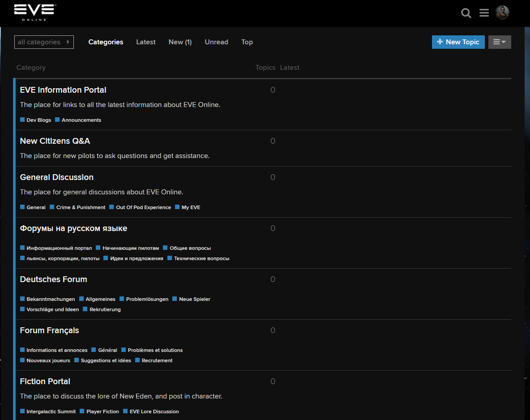
Task: Open Идеи и предложения subcategory
Action: pyautogui.click(x=133, y=258)
